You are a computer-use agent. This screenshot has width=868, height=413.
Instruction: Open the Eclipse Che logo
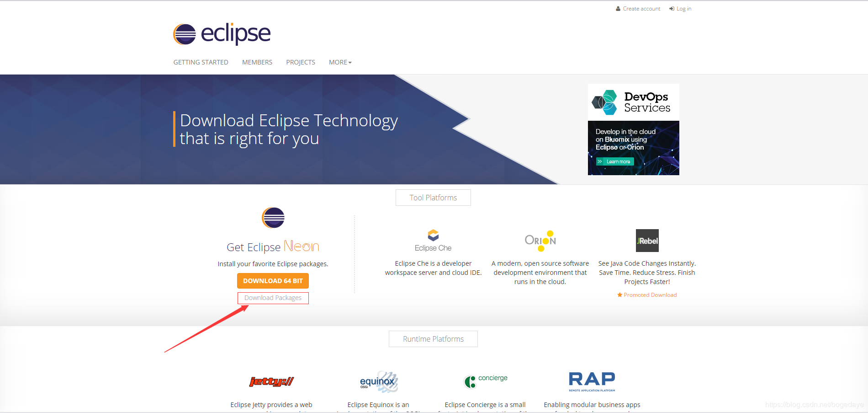point(433,241)
